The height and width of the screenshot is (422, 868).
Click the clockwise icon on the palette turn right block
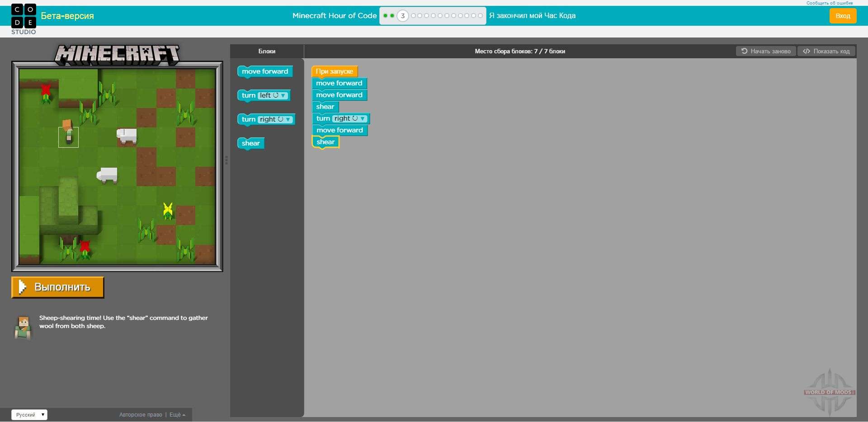point(280,119)
